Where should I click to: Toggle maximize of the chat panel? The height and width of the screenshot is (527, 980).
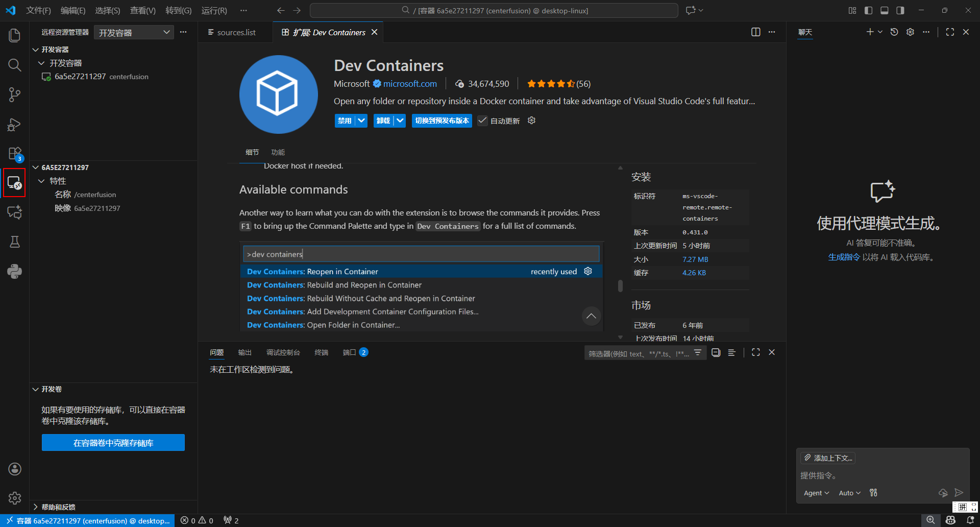950,32
